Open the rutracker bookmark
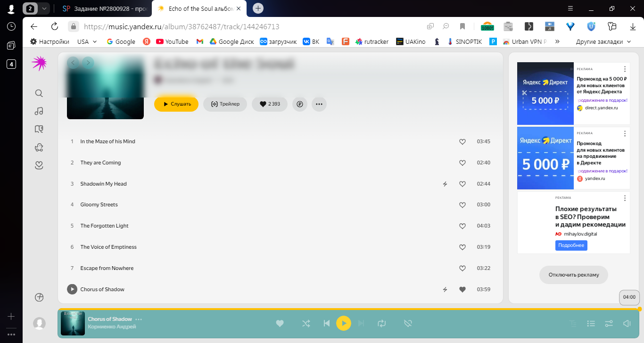Image resolution: width=644 pixels, height=343 pixels. pyautogui.click(x=372, y=41)
